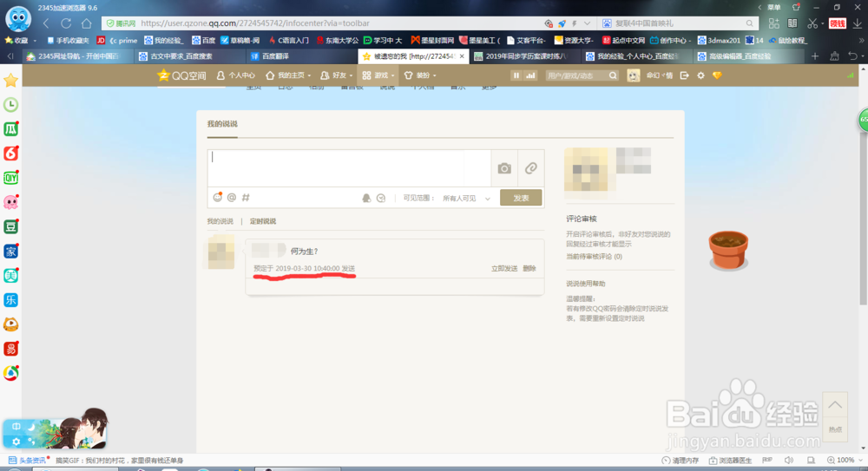Open the screenshot scissors tool
Image resolution: width=868 pixels, height=471 pixels.
(x=812, y=23)
